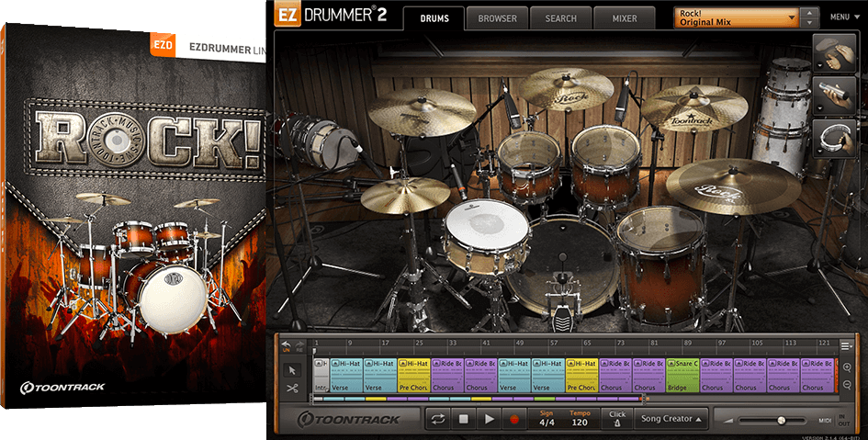Switch to the Browser tab
The image size is (868, 440).
point(497,17)
